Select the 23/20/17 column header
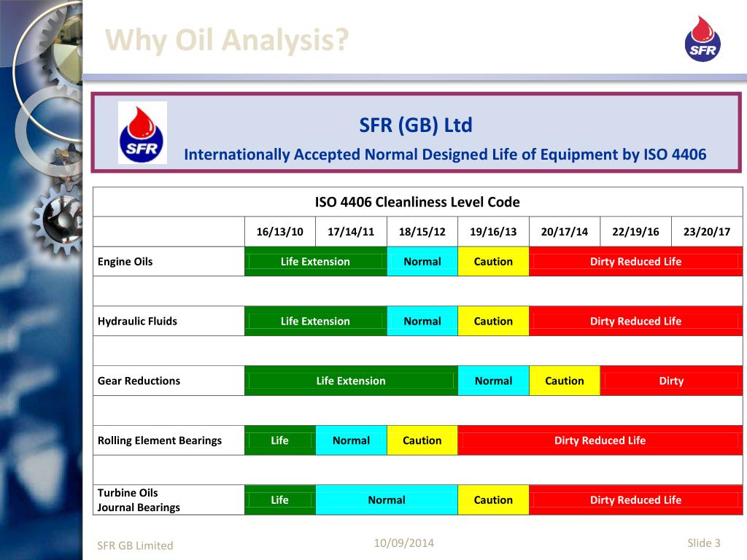 tap(707, 232)
